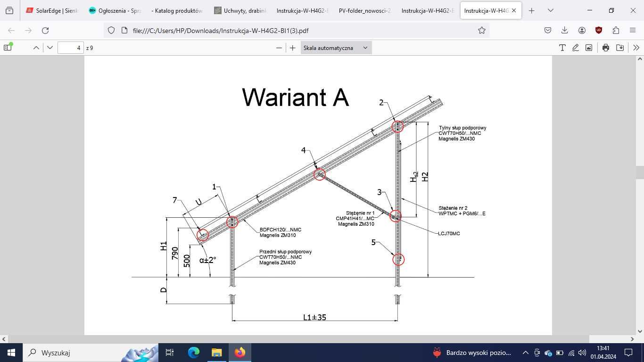Viewport: 644px width, 362px height.
Task: Click the file URL address bar
Action: click(296, 30)
